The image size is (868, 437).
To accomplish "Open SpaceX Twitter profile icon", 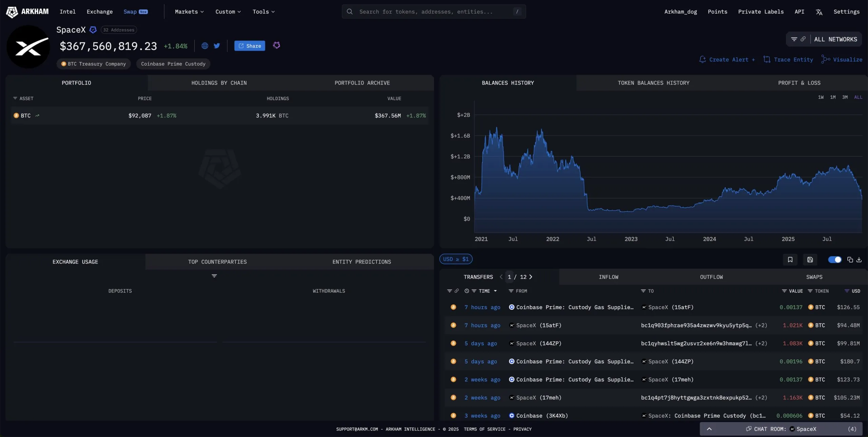I will tap(217, 46).
